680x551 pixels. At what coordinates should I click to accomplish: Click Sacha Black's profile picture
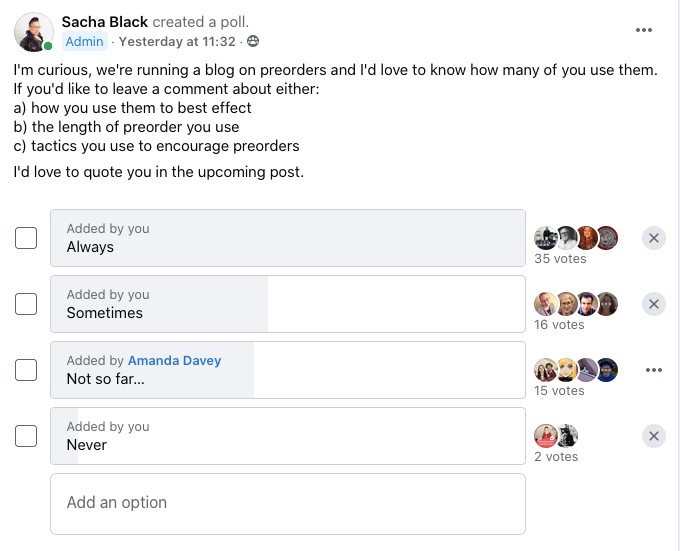coord(33,32)
